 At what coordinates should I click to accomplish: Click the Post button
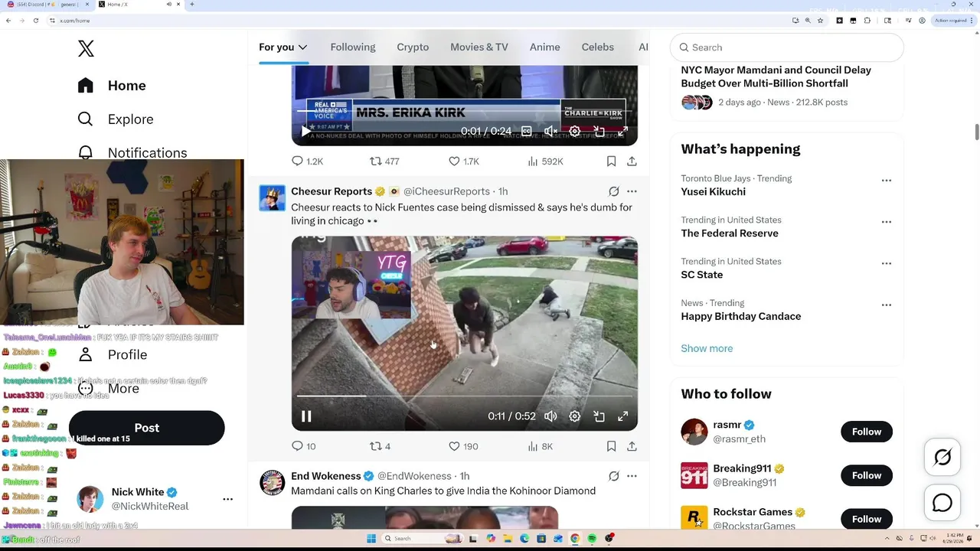[x=147, y=428]
